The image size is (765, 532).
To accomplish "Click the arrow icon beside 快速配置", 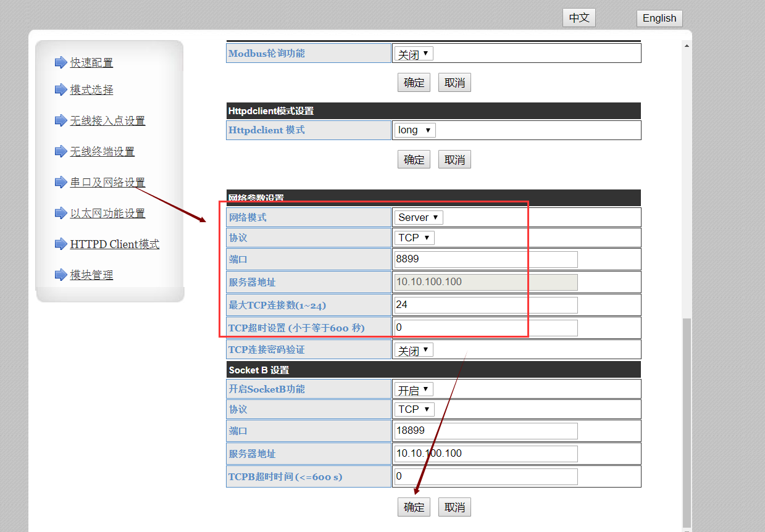I will [61, 62].
